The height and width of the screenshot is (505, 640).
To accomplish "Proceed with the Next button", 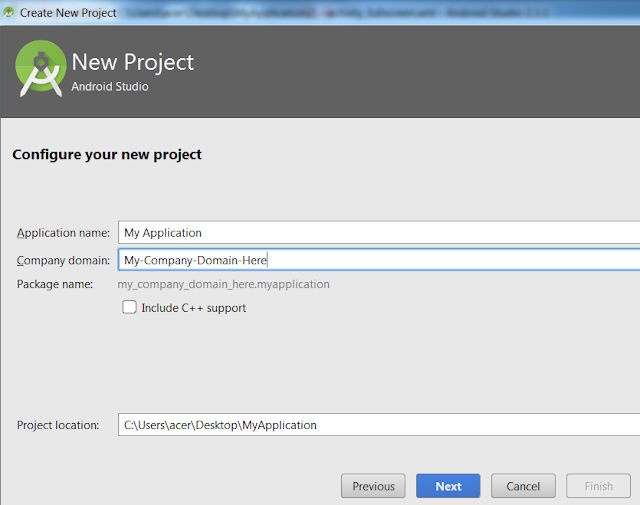I will point(448,486).
